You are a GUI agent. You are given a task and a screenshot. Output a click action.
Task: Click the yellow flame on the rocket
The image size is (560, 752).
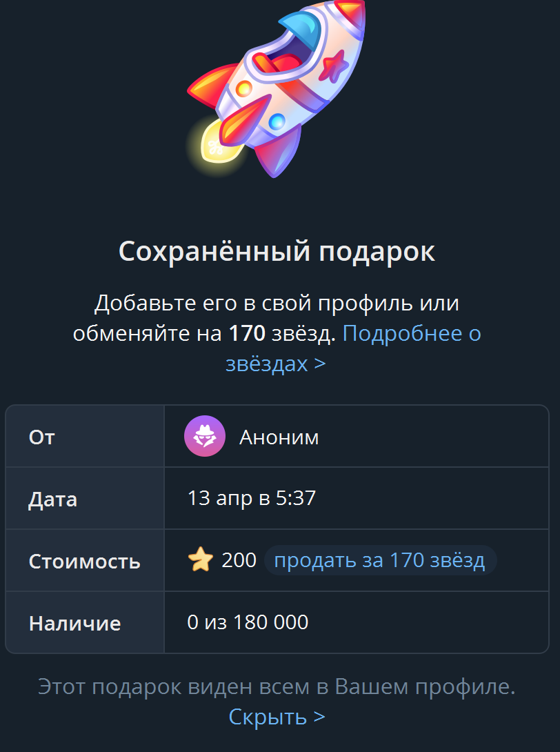[x=217, y=146]
